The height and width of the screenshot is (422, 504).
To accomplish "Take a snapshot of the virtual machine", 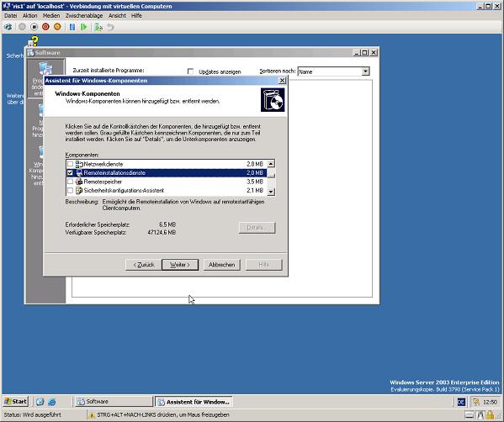I will (98, 27).
